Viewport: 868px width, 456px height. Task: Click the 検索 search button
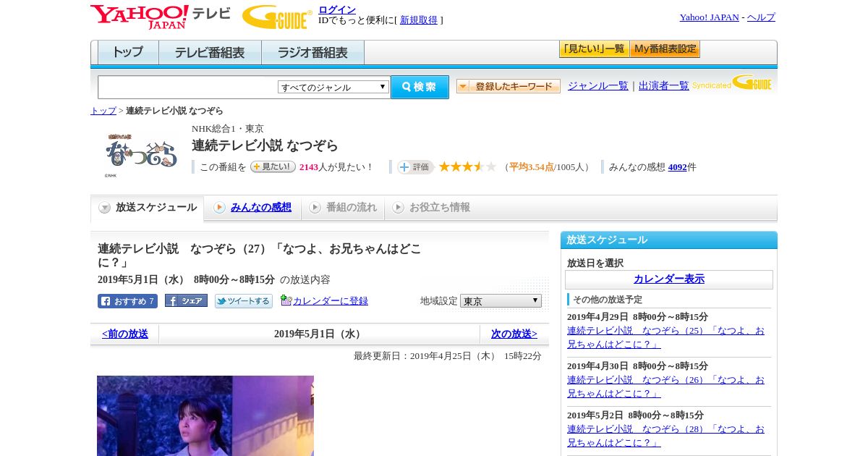click(420, 87)
